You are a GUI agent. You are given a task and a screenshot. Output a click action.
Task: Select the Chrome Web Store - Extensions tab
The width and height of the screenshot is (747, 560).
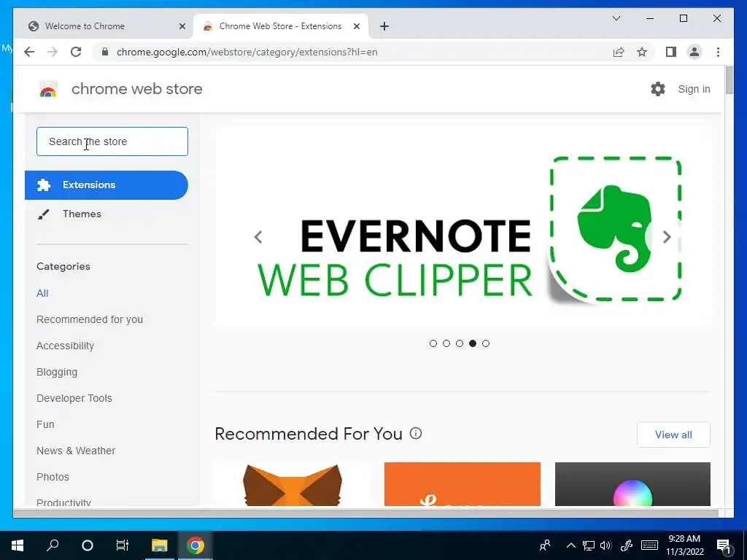(x=281, y=26)
